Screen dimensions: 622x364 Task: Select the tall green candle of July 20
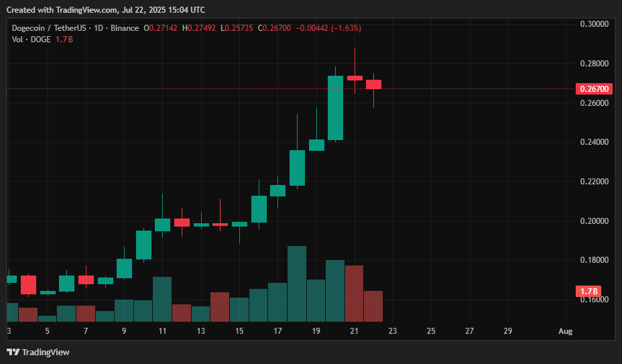click(x=335, y=107)
